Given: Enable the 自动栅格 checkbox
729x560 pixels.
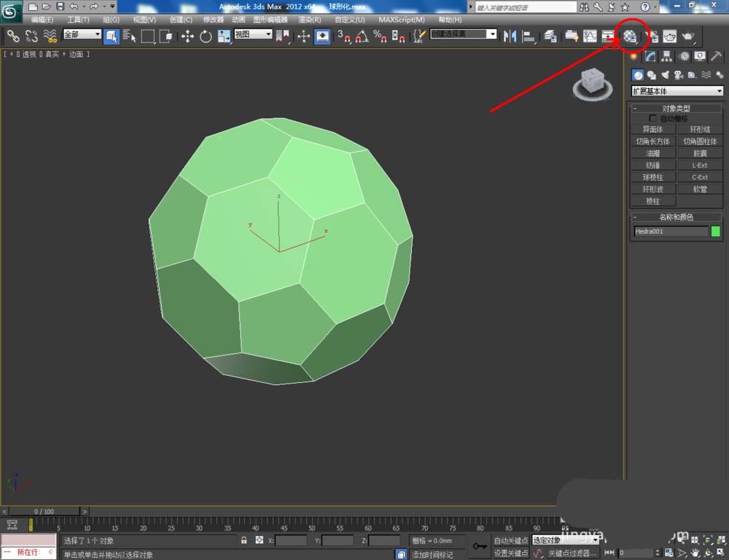Looking at the screenshot, I should (x=653, y=118).
